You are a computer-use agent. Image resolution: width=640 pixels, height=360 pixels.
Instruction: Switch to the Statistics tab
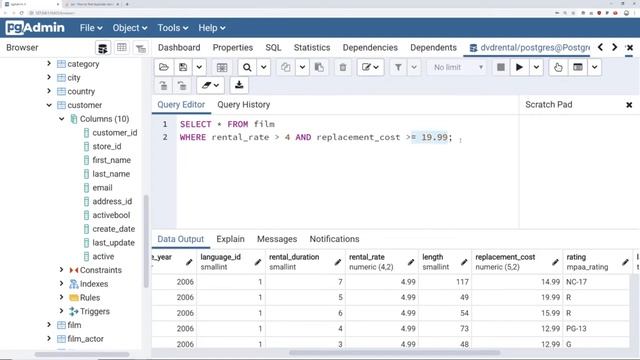(312, 48)
